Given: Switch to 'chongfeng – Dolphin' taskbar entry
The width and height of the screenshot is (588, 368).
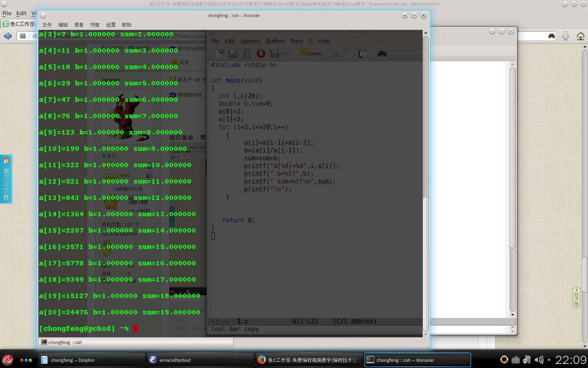Looking at the screenshot, I should [x=92, y=360].
